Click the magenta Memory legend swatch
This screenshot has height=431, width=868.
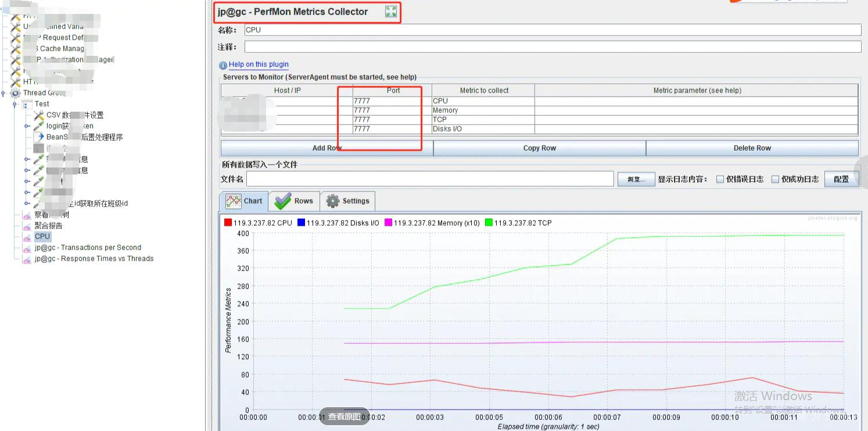tap(388, 223)
